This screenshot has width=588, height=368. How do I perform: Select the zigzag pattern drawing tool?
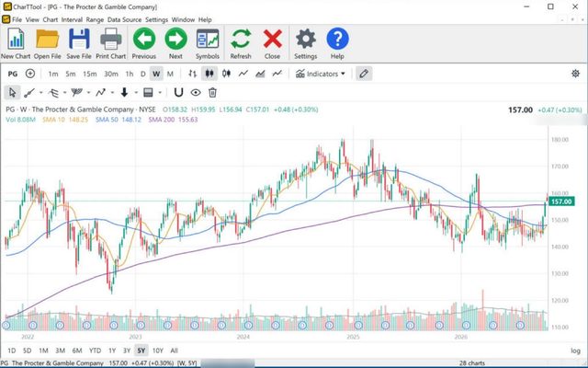click(x=100, y=92)
